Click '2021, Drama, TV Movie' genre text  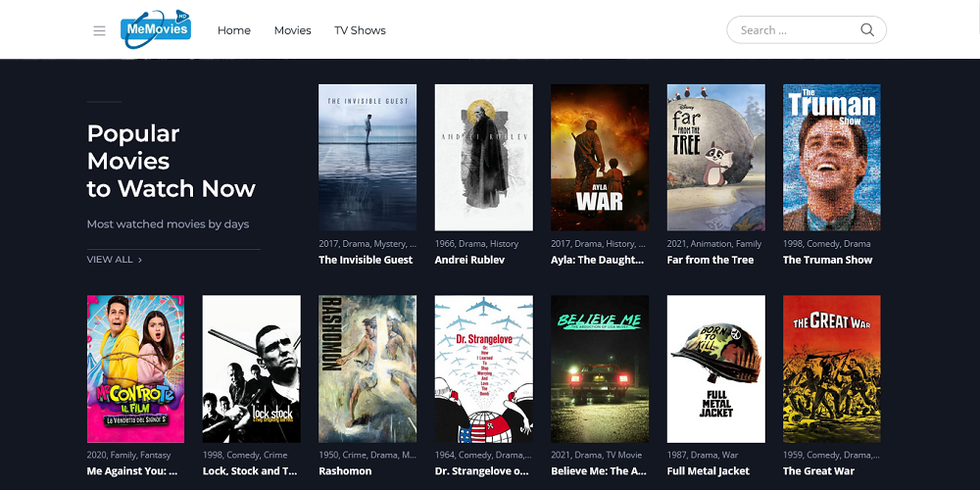[596, 455]
